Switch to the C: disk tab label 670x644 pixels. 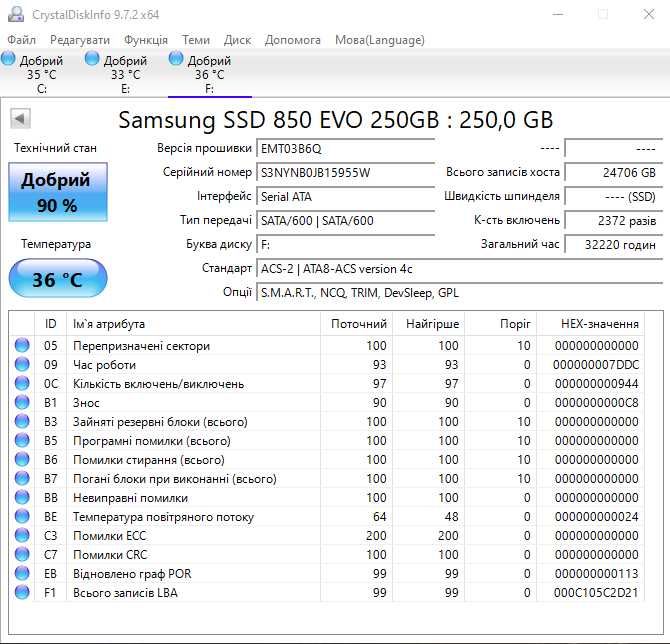[42, 89]
